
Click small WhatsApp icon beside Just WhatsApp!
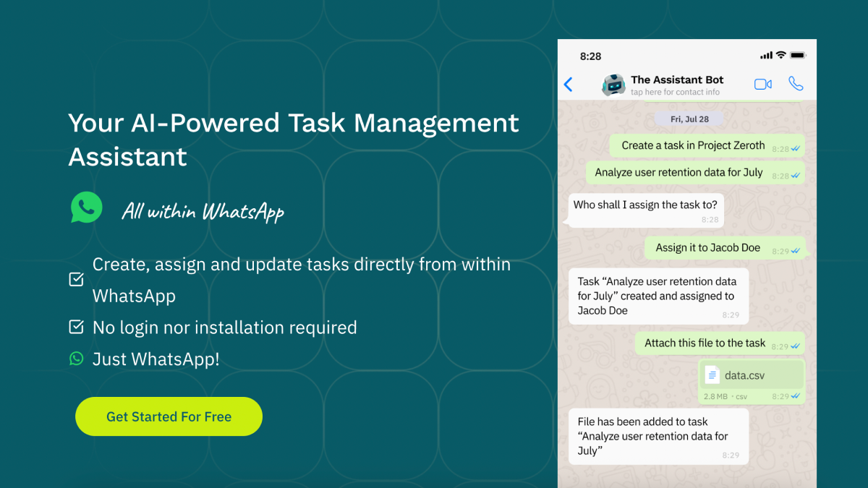click(76, 359)
